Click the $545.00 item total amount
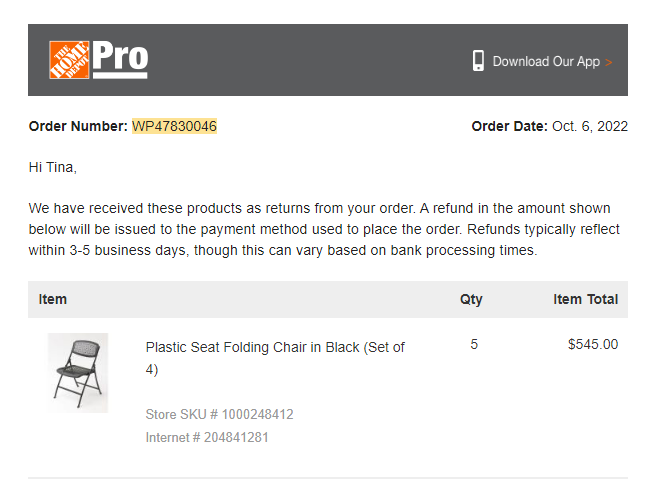Viewport: 649px width, 493px height. pyautogui.click(x=593, y=344)
